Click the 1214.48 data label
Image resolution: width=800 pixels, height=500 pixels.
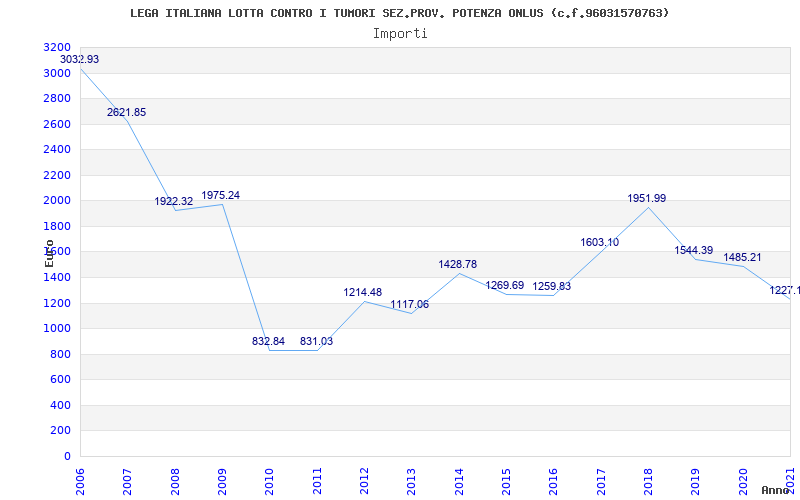363,293
